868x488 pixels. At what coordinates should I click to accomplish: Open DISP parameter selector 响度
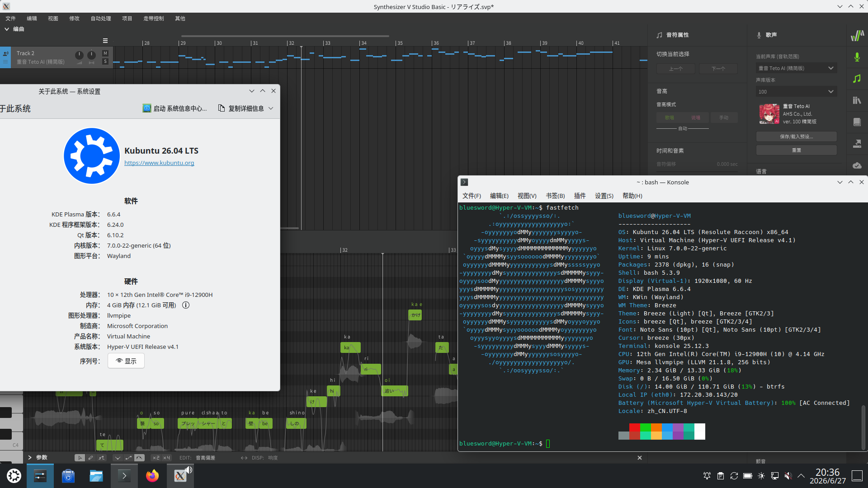coord(273,458)
